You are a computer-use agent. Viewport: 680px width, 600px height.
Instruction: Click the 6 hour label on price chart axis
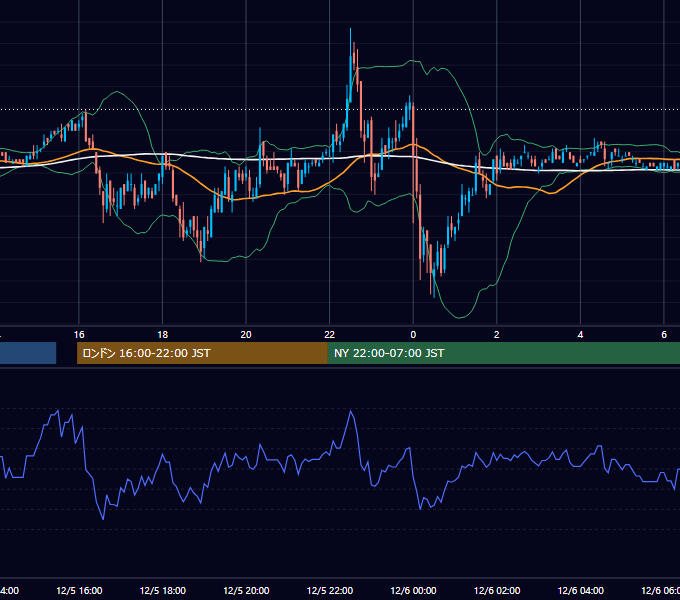(664, 335)
